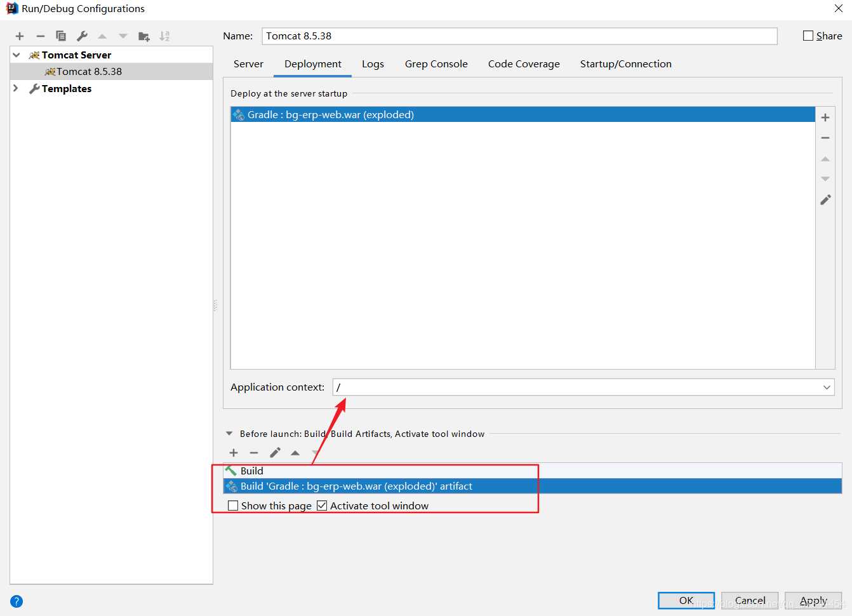The image size is (852, 616).
Task: Remove selected configuration with minus icon
Action: point(41,36)
